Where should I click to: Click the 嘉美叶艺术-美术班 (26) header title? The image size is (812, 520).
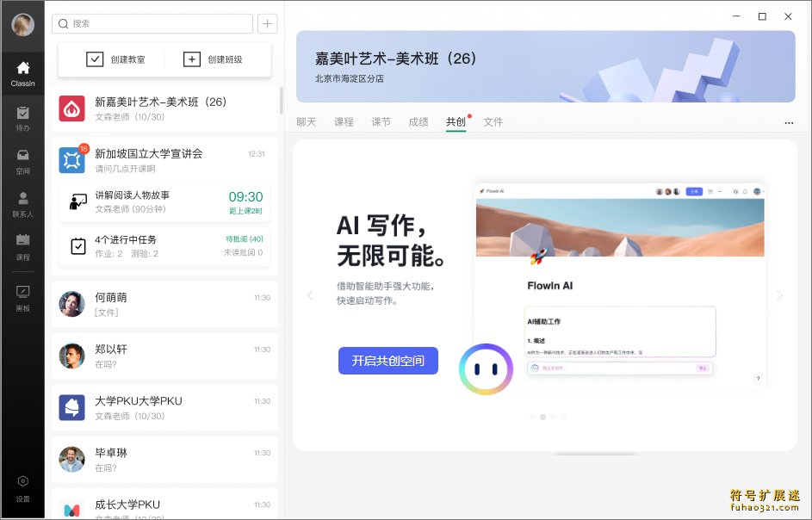point(395,59)
